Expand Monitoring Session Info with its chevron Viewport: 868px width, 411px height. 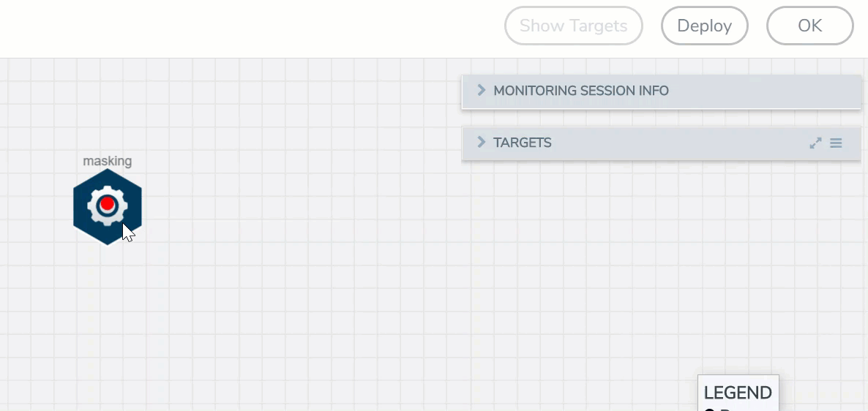pos(481,90)
